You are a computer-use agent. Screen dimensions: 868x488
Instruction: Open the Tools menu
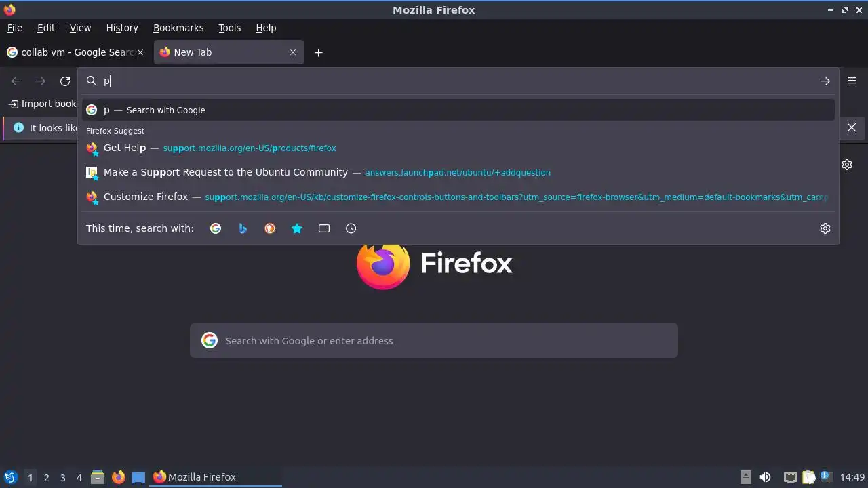tap(230, 28)
